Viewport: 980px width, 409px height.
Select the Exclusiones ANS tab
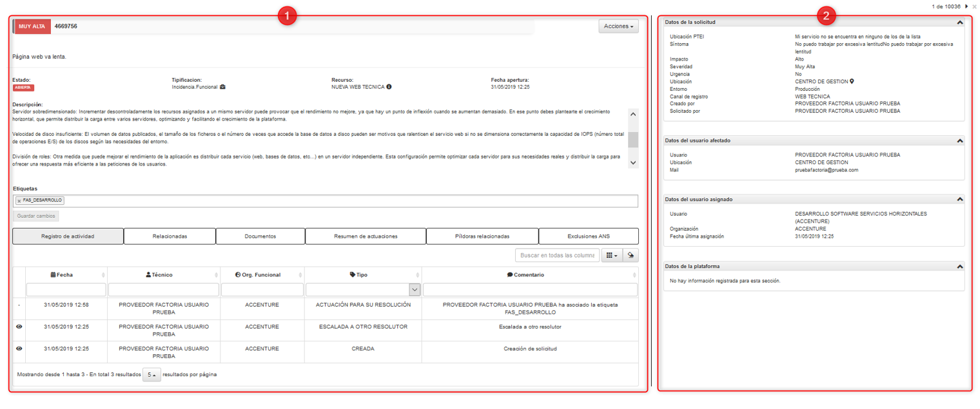click(x=589, y=236)
